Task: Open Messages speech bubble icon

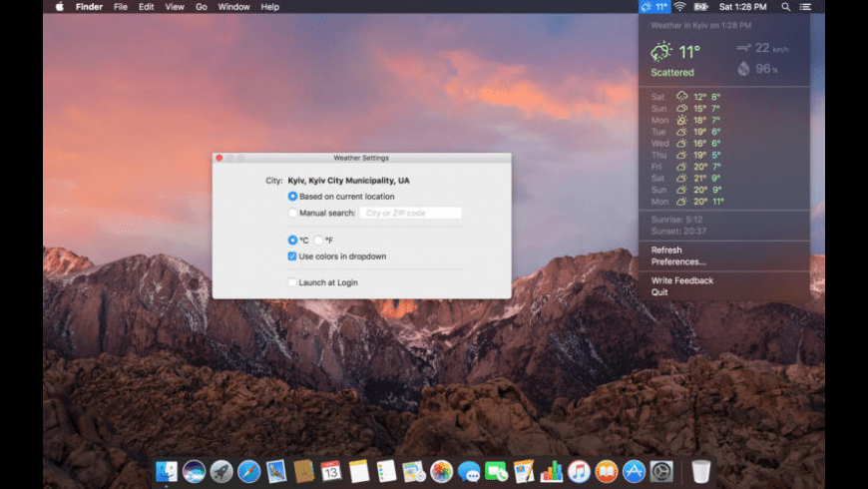Action: [x=469, y=472]
